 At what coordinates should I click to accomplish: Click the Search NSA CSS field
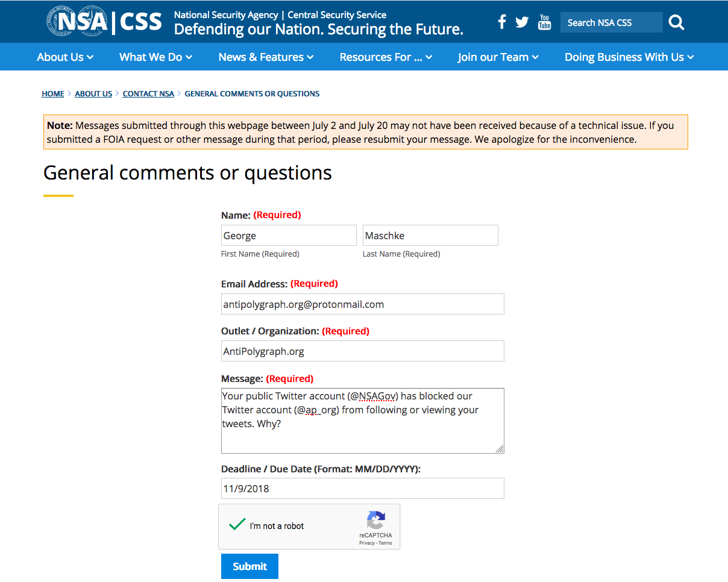pos(610,23)
